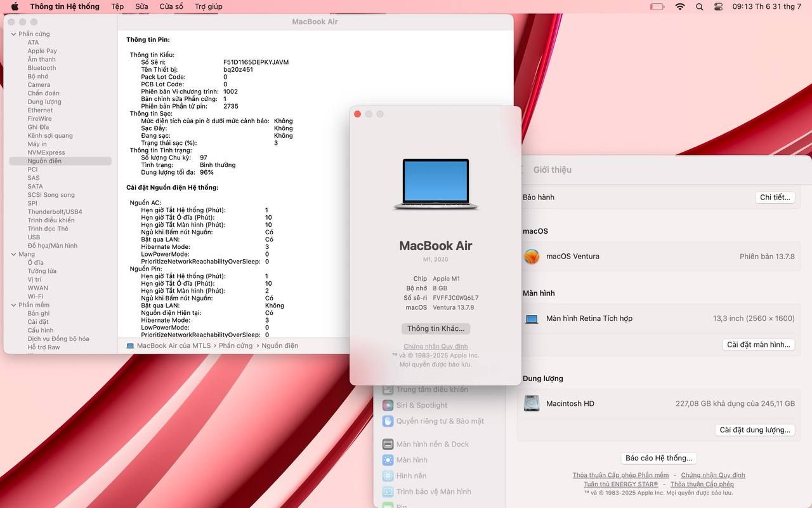Click the Hình nền sidebar icon
Image resolution: width=812 pixels, height=508 pixels.
point(388,476)
